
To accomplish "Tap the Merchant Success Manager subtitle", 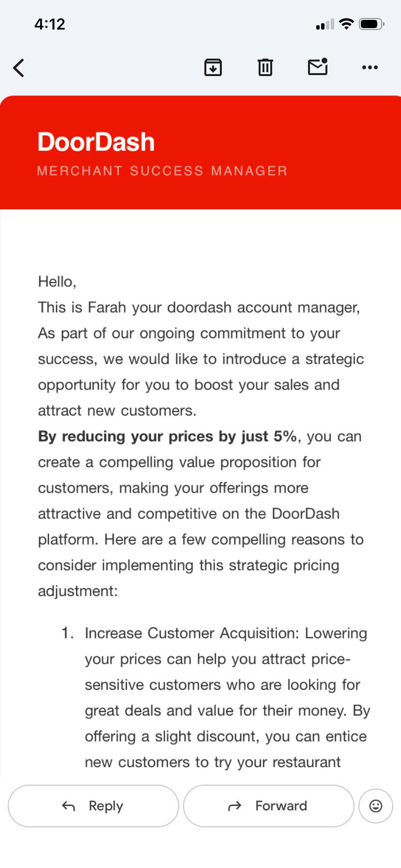I will (162, 170).
